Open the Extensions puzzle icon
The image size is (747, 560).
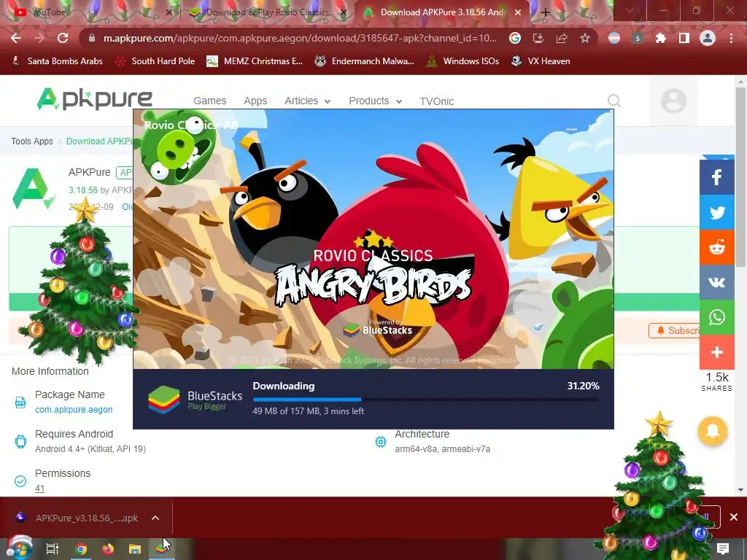661,39
